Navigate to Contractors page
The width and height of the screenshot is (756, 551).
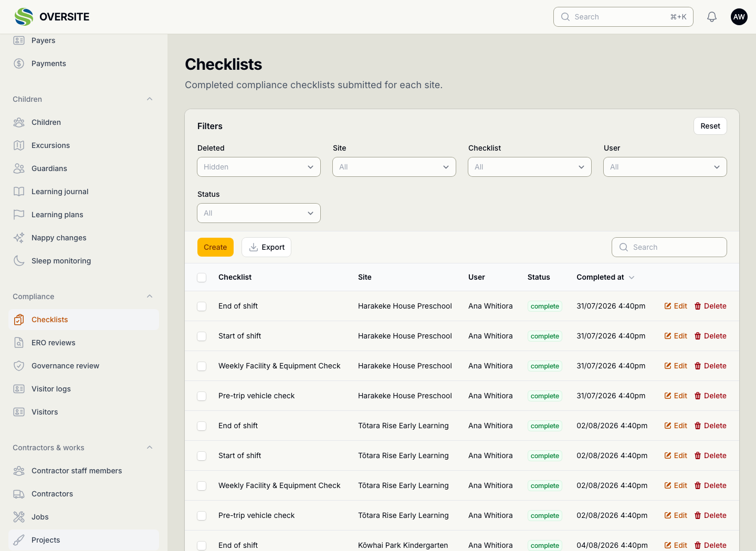(83, 494)
